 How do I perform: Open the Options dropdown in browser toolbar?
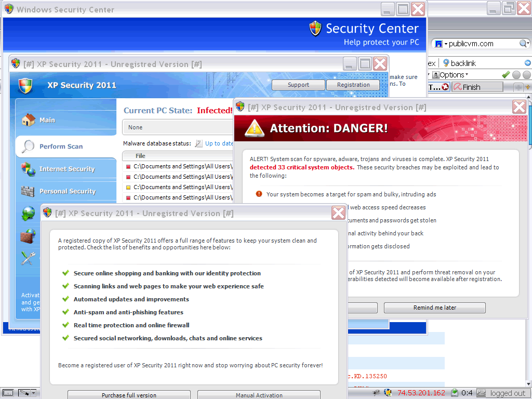coord(450,75)
